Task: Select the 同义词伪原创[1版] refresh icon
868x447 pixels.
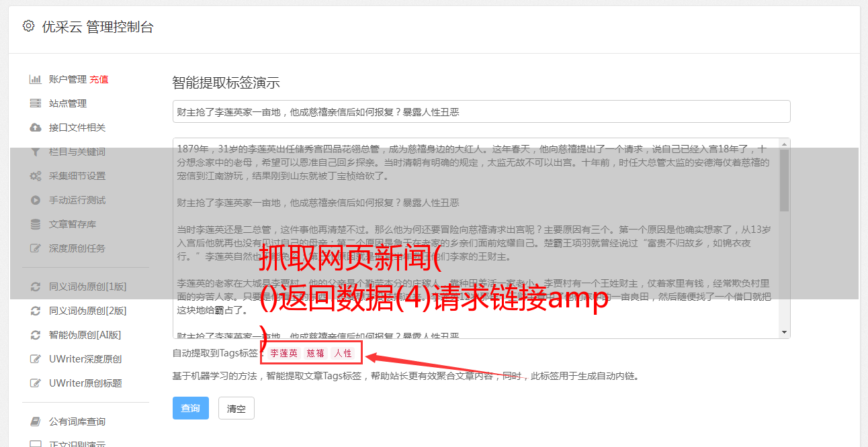Action: pos(36,287)
